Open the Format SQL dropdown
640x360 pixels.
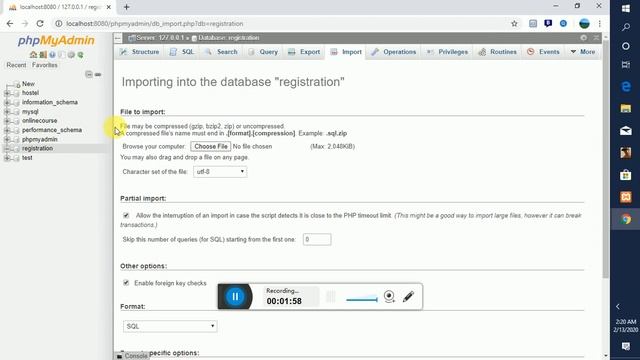(170, 326)
